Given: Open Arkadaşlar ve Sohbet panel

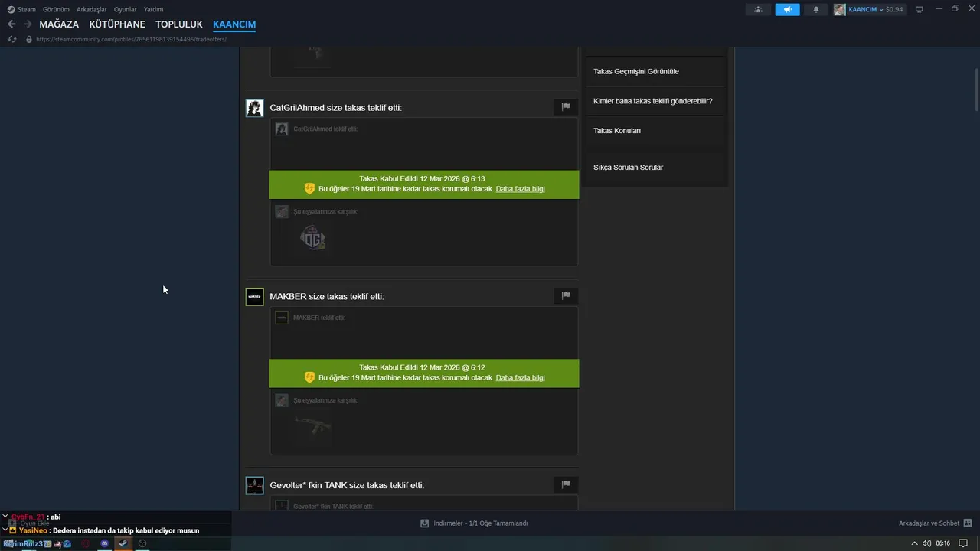Looking at the screenshot, I should click(x=929, y=523).
